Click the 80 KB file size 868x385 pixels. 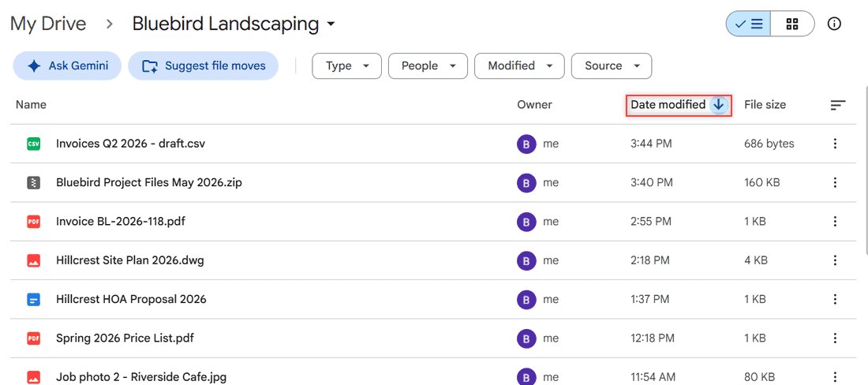click(x=759, y=377)
